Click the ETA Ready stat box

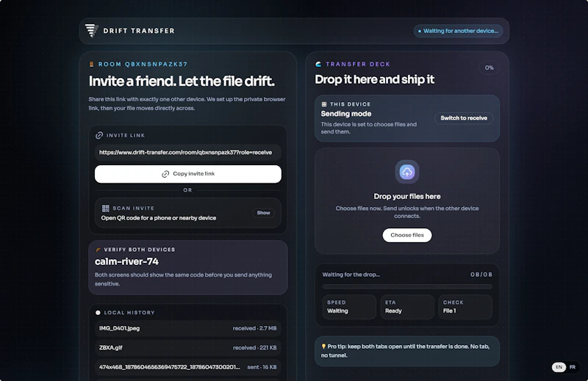(x=407, y=307)
